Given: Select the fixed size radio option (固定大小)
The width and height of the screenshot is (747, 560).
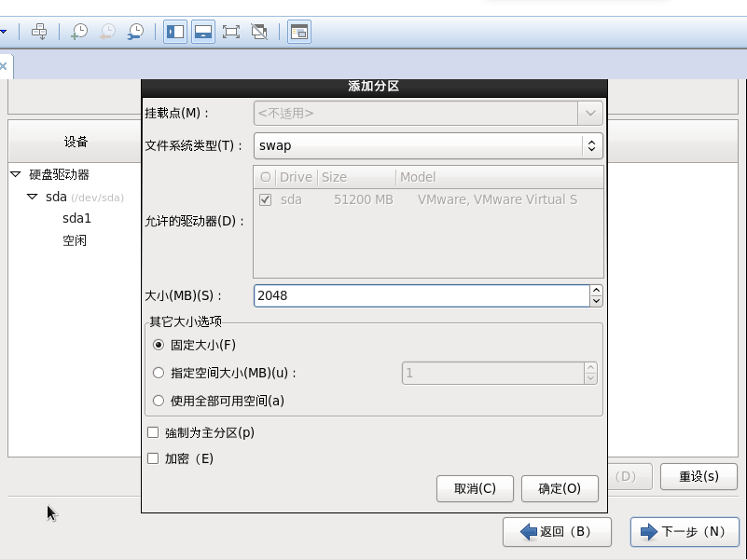Looking at the screenshot, I should [159, 345].
